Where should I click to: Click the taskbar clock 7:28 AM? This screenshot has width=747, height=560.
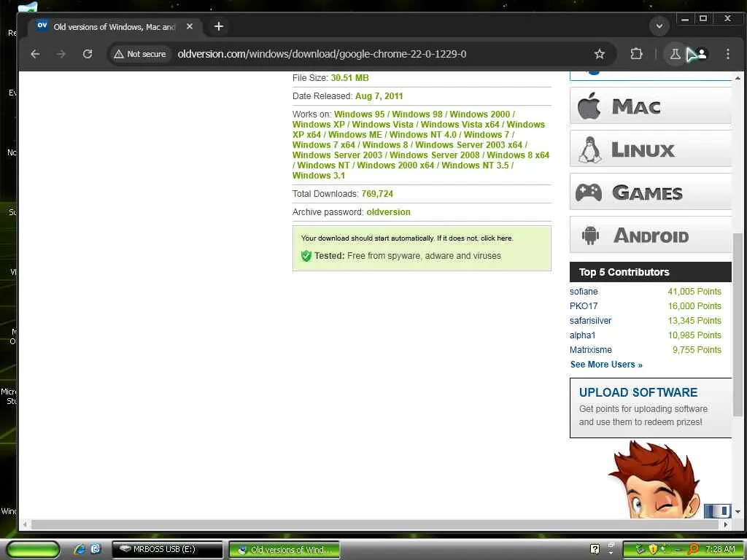point(720,549)
